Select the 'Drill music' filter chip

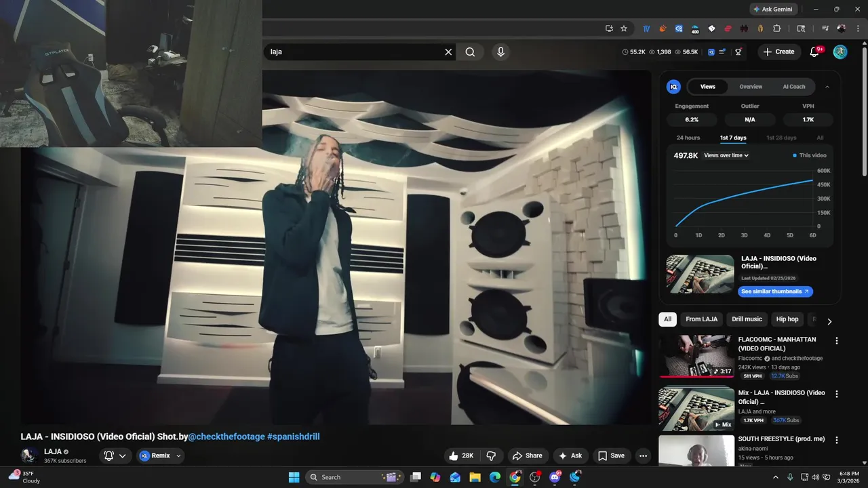click(747, 319)
